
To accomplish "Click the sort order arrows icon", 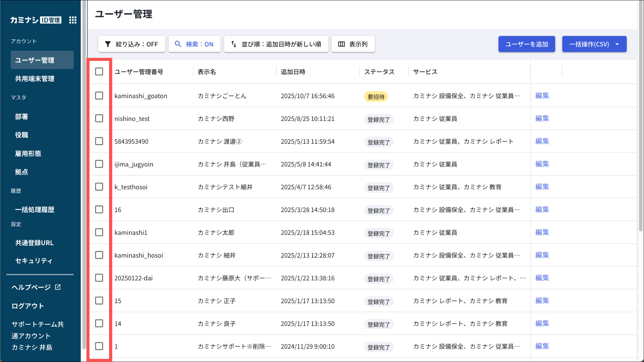I will [x=234, y=44].
